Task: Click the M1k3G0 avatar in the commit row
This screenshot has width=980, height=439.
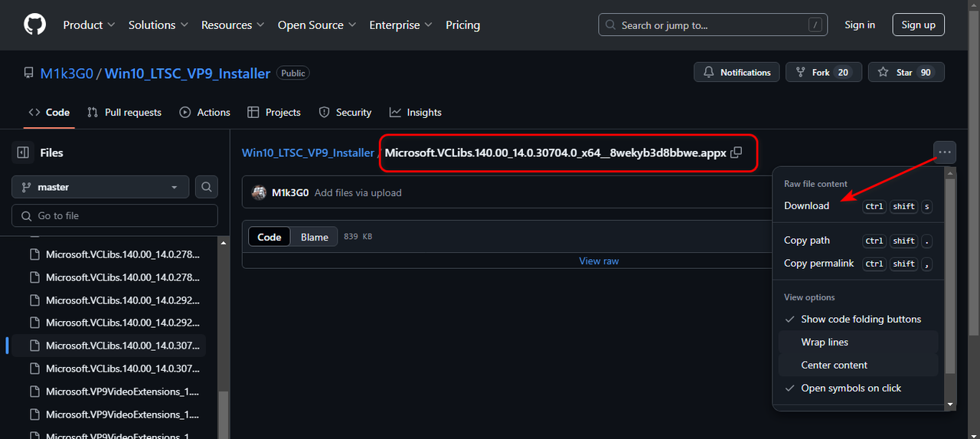Action: click(260, 193)
